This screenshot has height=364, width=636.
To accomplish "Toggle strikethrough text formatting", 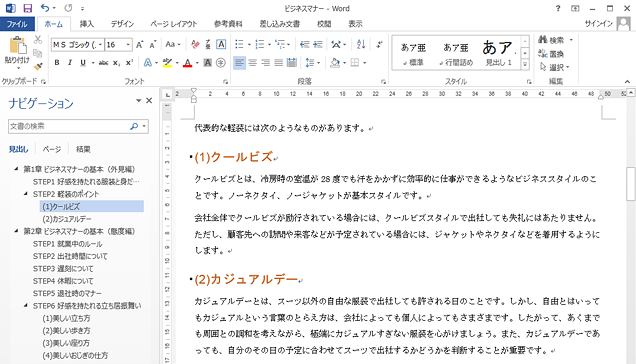I will click(x=103, y=63).
